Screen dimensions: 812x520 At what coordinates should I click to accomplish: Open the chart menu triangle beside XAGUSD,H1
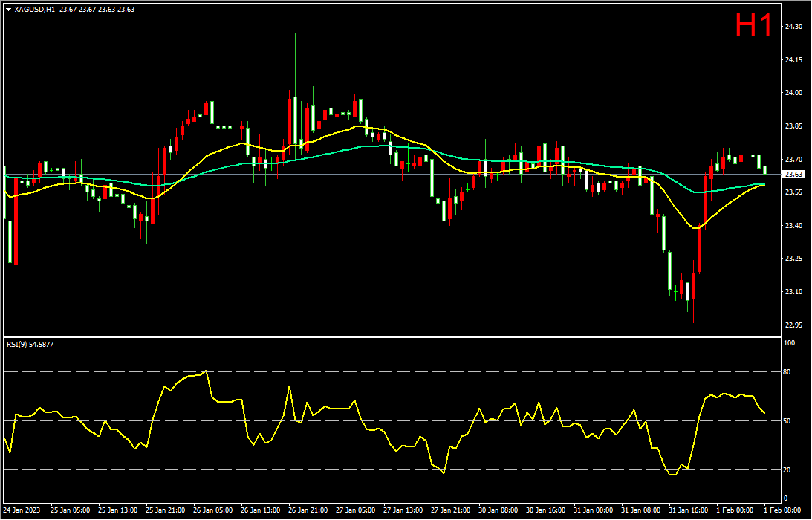tap(7, 10)
